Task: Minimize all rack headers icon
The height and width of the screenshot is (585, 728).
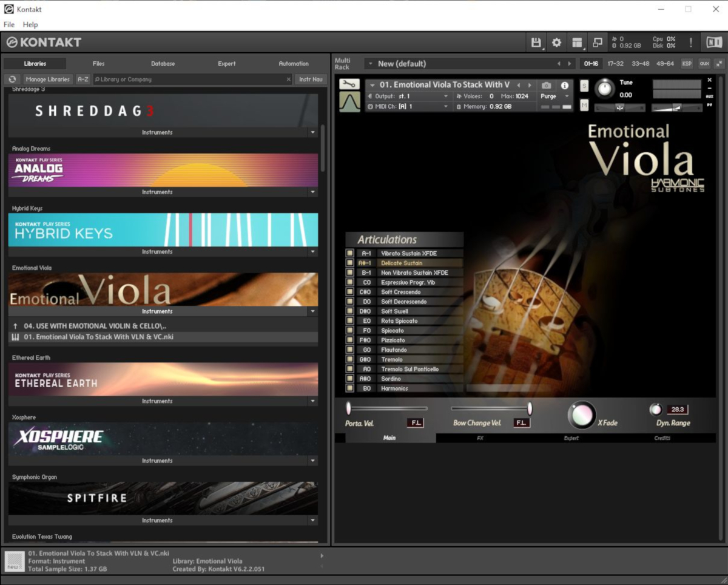Action: click(x=719, y=64)
